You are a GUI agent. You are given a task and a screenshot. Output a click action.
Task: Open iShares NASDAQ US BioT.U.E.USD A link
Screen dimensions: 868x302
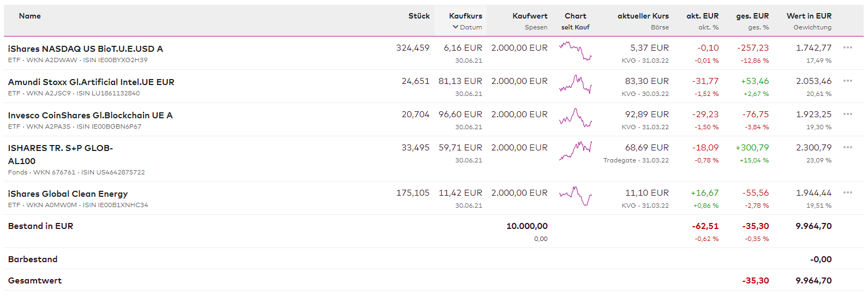point(85,49)
